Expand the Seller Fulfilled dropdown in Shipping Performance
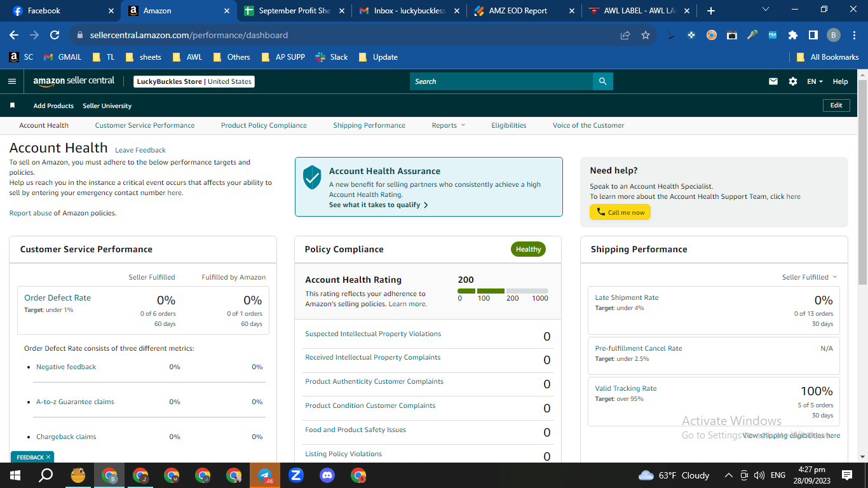 [810, 277]
